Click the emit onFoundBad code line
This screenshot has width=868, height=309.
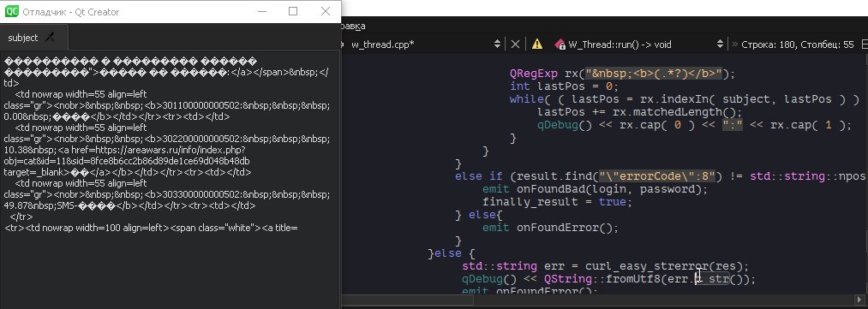click(x=595, y=189)
